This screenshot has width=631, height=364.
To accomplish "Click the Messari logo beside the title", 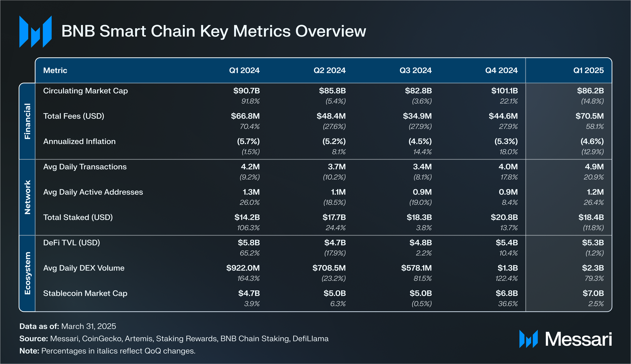I will pyautogui.click(x=35, y=31).
